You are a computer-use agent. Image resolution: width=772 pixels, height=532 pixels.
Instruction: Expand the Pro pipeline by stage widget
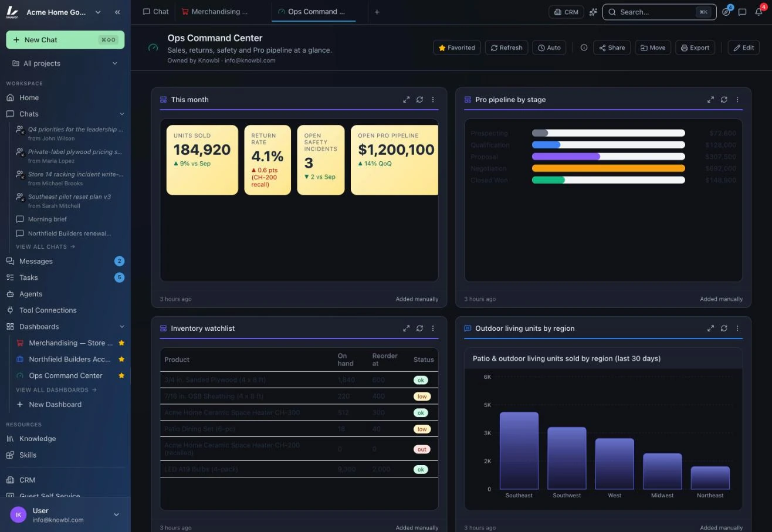(x=710, y=100)
